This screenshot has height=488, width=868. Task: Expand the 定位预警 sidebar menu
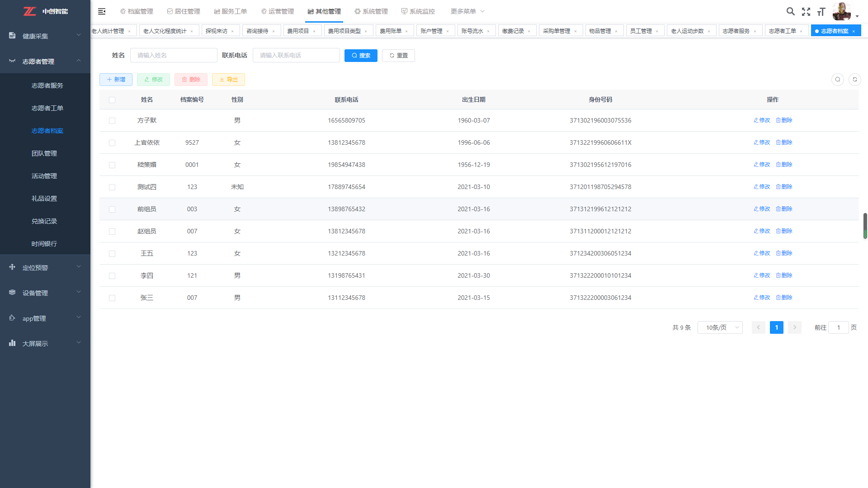pyautogui.click(x=45, y=268)
